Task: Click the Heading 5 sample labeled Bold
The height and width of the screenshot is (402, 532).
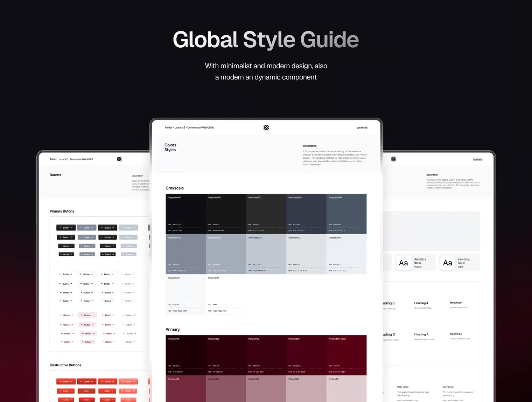Action: tap(456, 303)
